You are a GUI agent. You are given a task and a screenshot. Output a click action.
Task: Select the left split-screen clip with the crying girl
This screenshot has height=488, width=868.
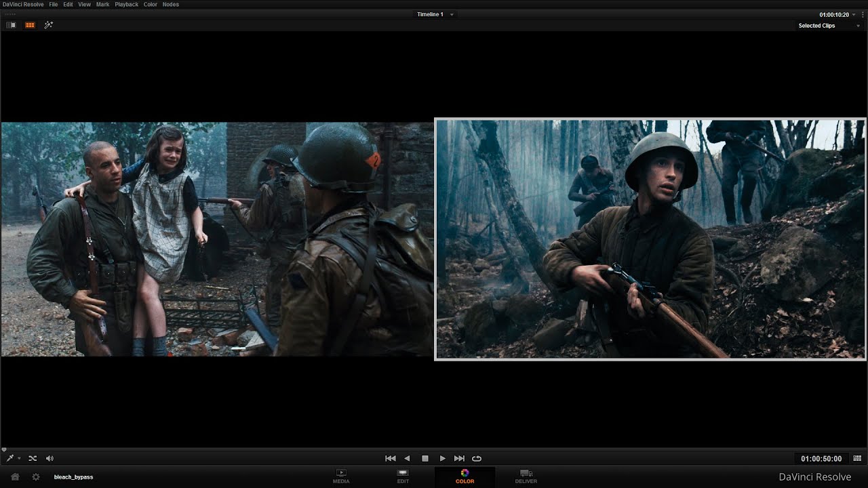click(217, 239)
